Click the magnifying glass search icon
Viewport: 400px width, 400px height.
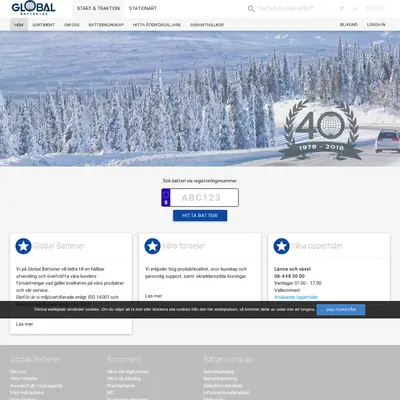pyautogui.click(x=251, y=9)
